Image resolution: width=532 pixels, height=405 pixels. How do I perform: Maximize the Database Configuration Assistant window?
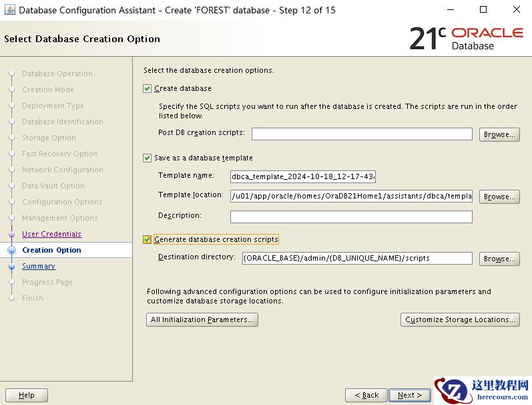click(x=483, y=10)
